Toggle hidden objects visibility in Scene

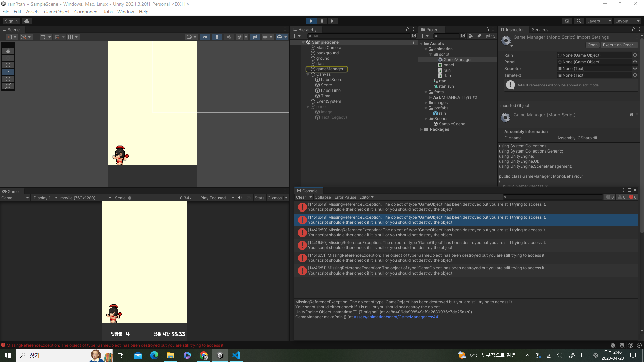255,37
